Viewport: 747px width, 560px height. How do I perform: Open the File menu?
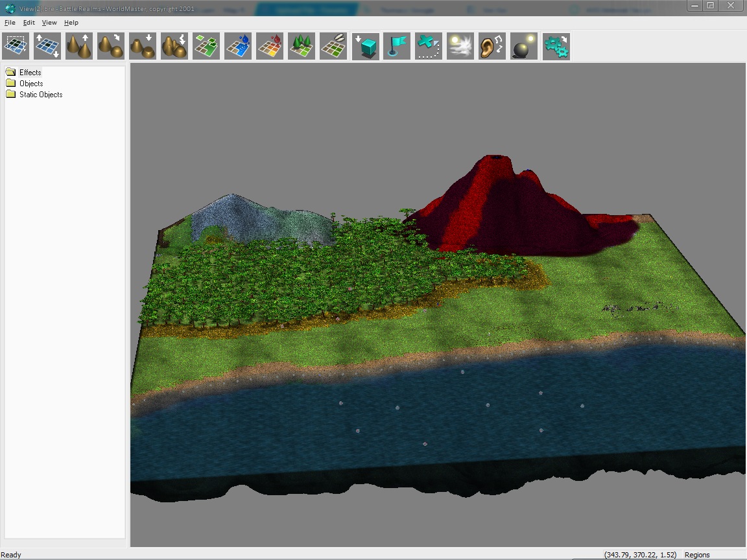10,23
